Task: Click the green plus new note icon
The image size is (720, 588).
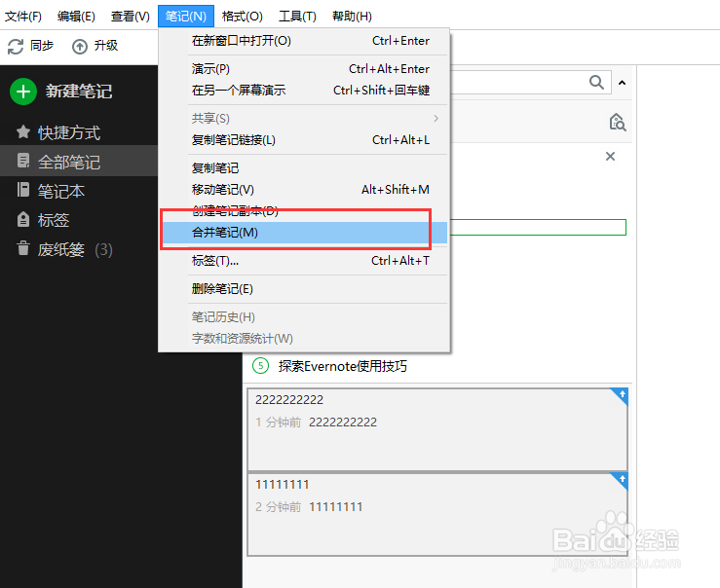Action: 23,92
